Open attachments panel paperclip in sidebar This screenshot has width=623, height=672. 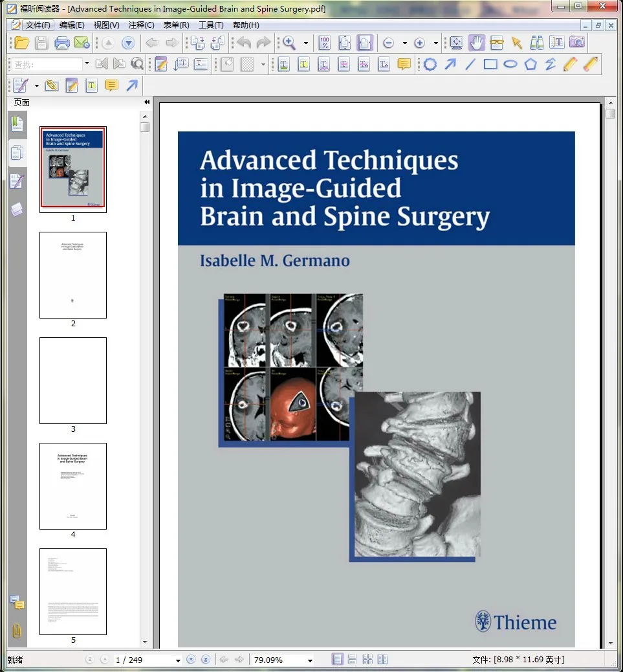[17, 631]
